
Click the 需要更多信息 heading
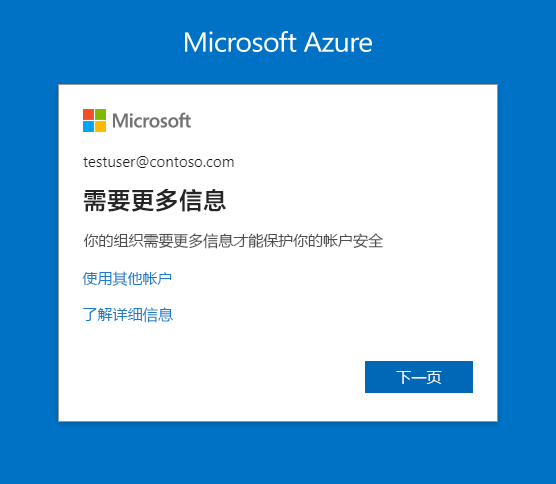[155, 201]
